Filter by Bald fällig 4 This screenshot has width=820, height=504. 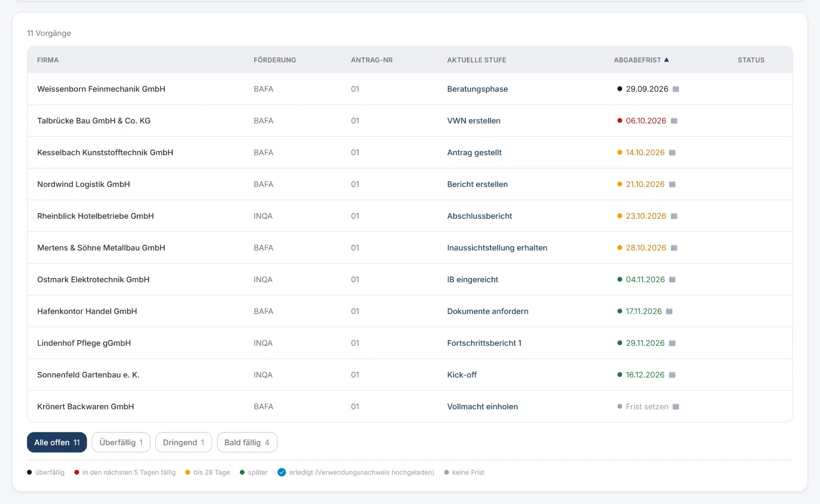[x=247, y=443]
